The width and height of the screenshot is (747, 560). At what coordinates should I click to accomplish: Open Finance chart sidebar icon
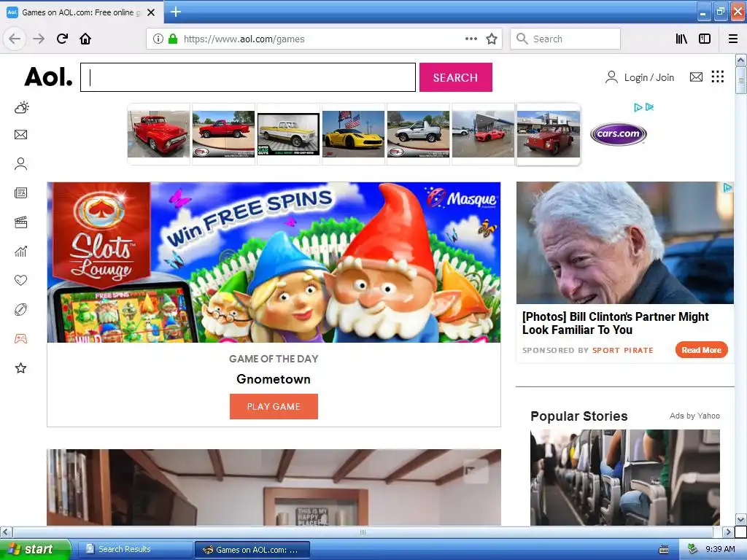pos(20,252)
